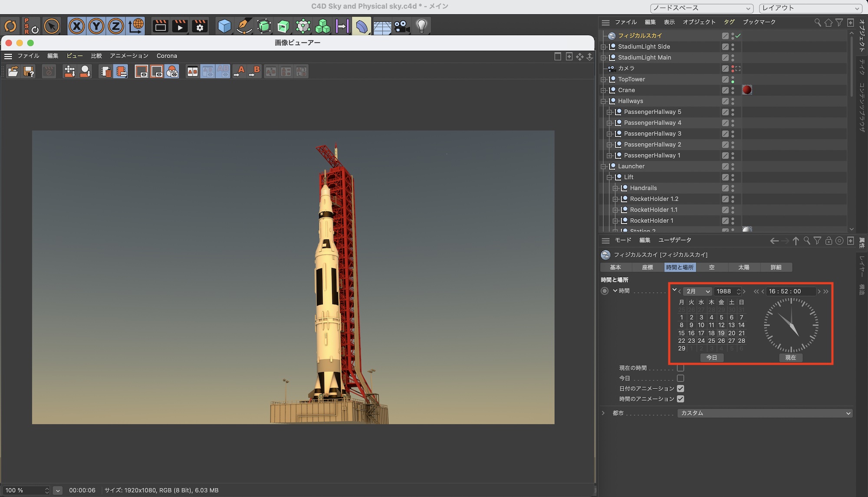Click the Pen spline tool icon
Viewport: 868px width, 497px height.
click(244, 26)
